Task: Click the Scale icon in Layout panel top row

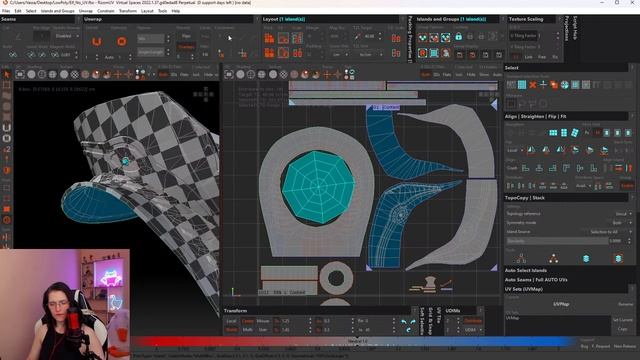Action: tap(297, 38)
